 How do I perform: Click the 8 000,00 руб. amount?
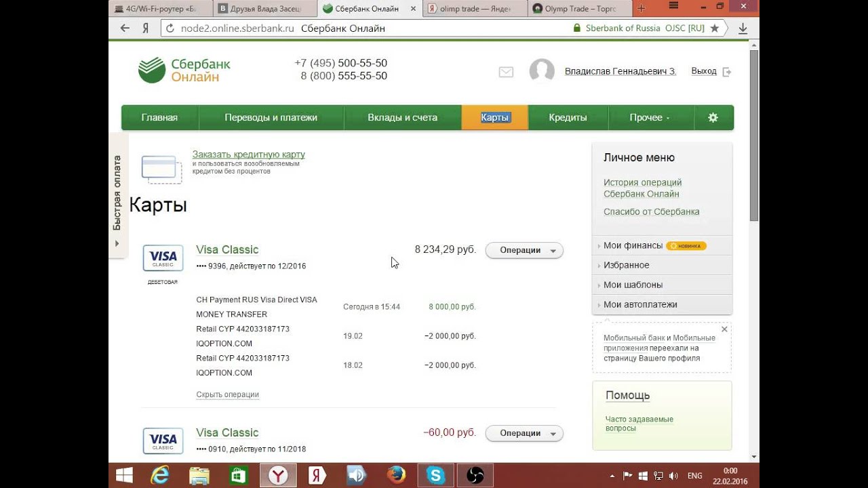click(452, 307)
